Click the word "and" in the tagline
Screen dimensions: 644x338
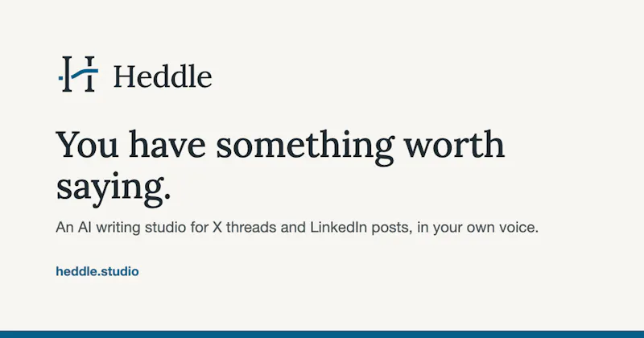pyautogui.click(x=293, y=227)
